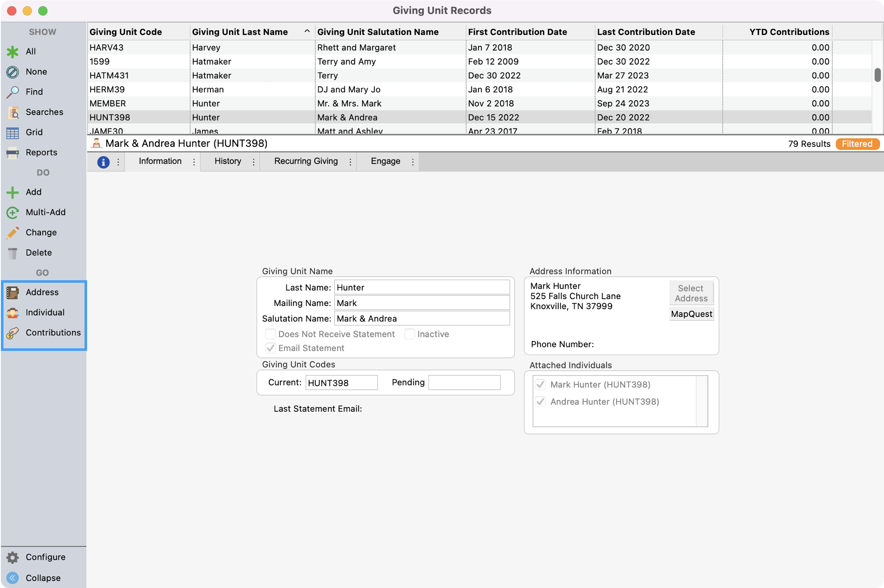Open the Searches icon in sidebar

click(13, 112)
